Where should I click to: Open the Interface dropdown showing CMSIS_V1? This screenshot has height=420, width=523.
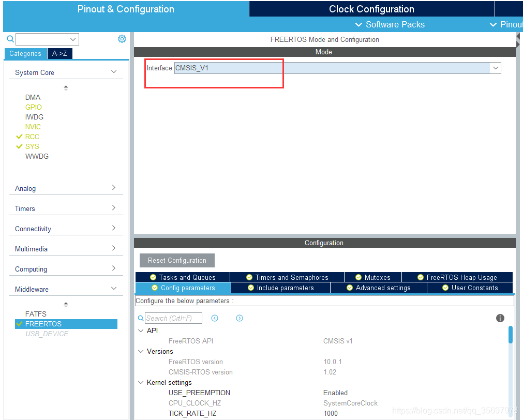pos(495,68)
